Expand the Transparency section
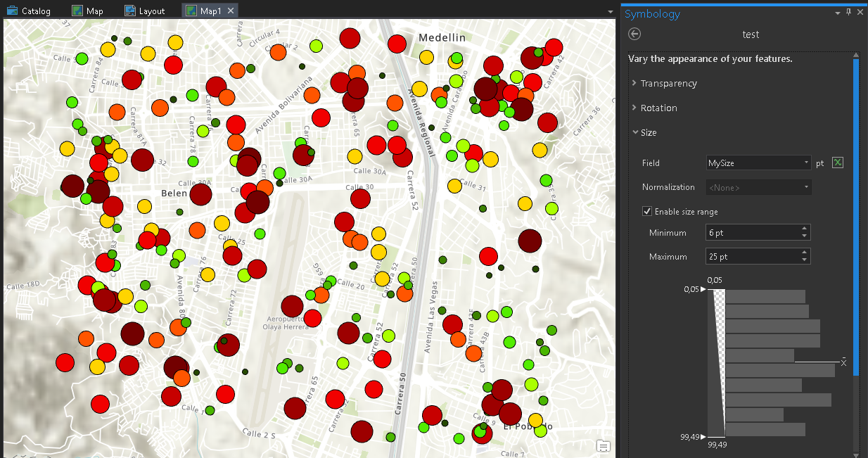This screenshot has height=458, width=868. (668, 83)
